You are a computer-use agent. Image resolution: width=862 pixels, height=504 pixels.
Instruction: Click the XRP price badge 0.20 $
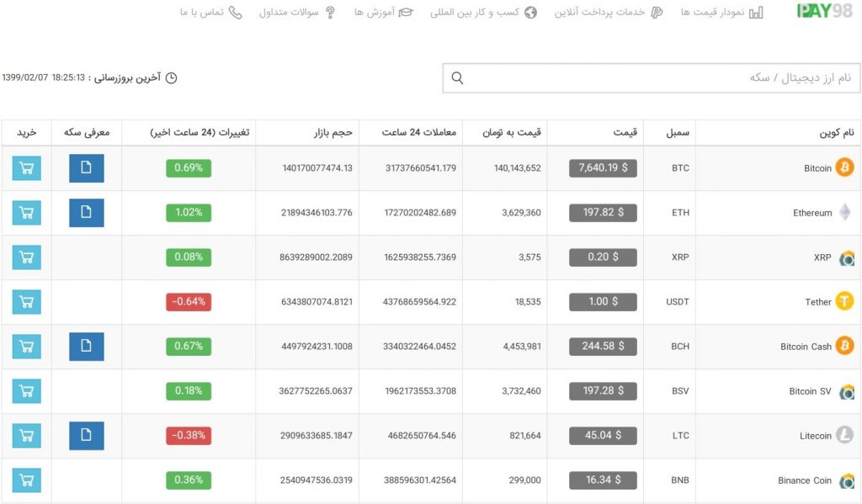pyautogui.click(x=603, y=257)
